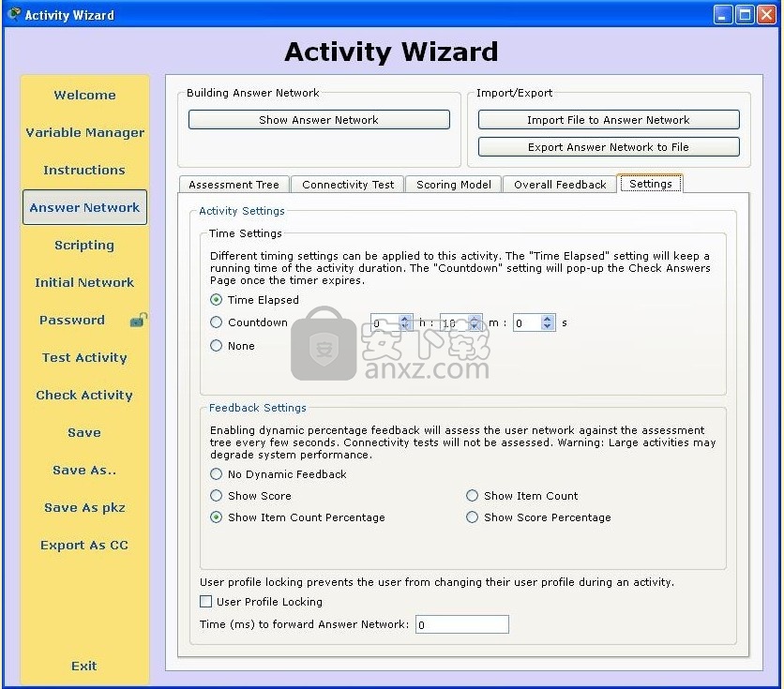Click Import File to Answer Network
This screenshot has height=689, width=784.
[x=609, y=120]
